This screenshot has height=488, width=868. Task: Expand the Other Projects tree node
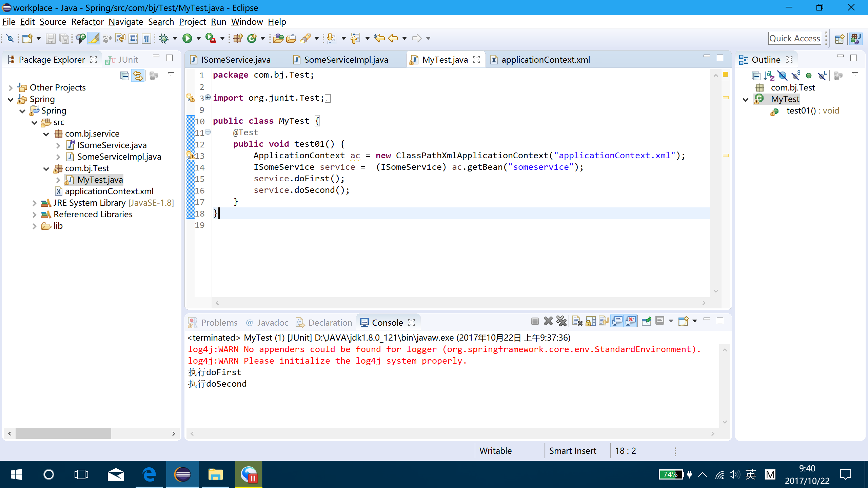(11, 88)
